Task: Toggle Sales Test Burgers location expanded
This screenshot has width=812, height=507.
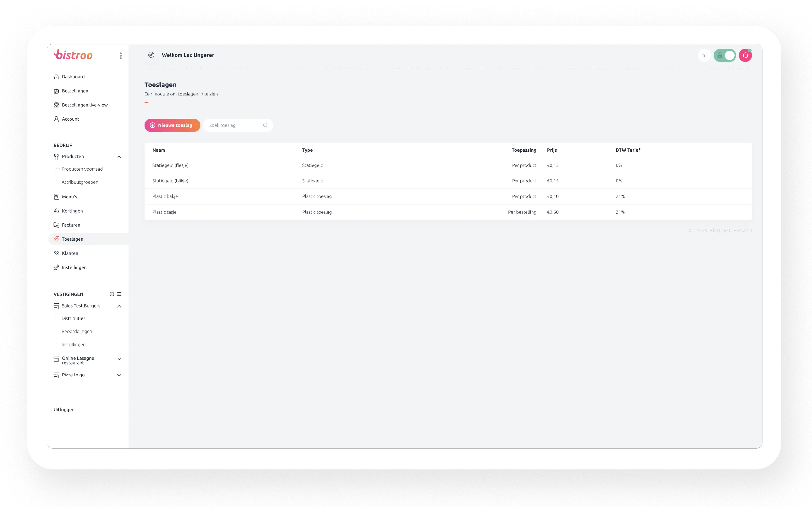Action: tap(120, 305)
